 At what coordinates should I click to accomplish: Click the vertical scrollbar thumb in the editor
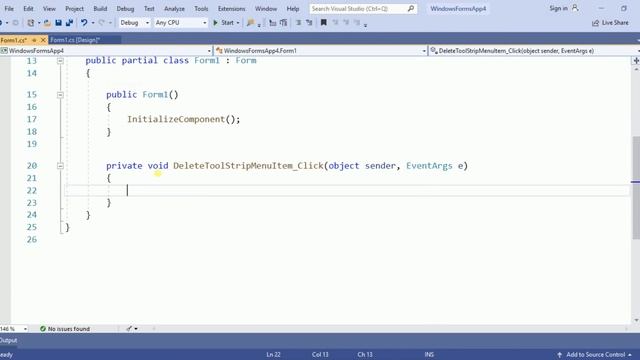(x=636, y=188)
